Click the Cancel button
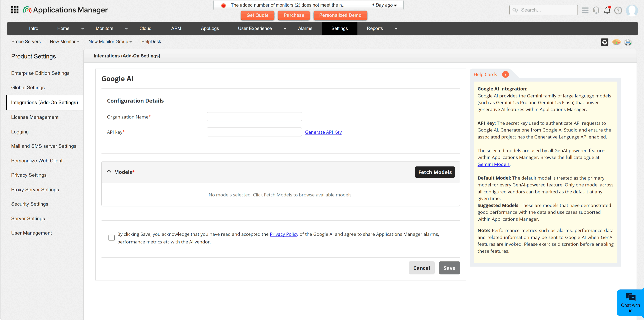The width and height of the screenshot is (644, 320). [x=421, y=268]
